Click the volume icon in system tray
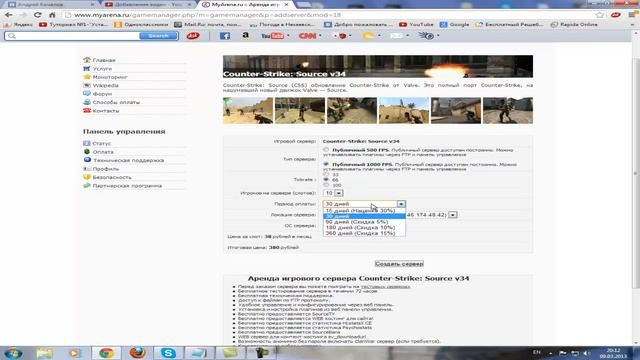 pos(587,353)
